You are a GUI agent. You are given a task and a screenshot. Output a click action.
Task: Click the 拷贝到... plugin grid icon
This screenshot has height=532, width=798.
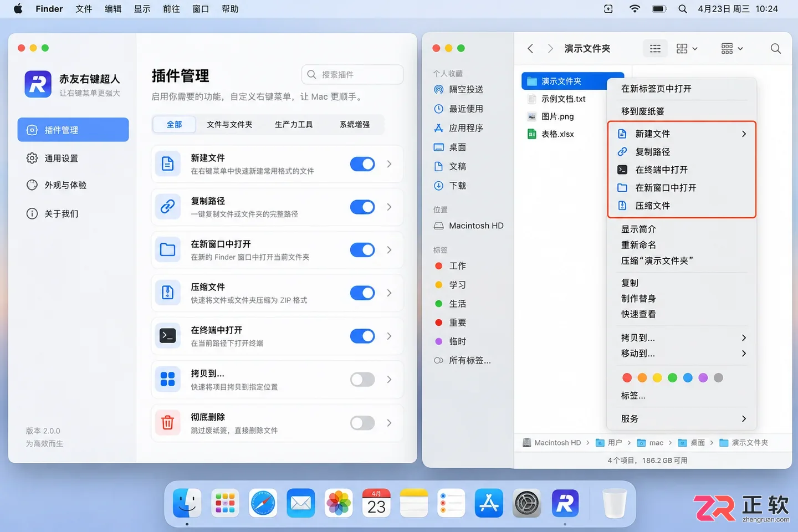pyautogui.click(x=167, y=379)
